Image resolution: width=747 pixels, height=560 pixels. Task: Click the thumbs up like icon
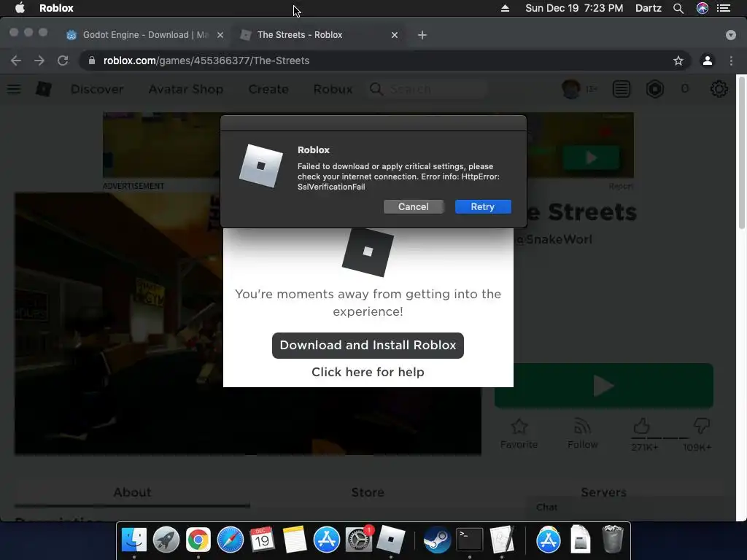point(642,426)
